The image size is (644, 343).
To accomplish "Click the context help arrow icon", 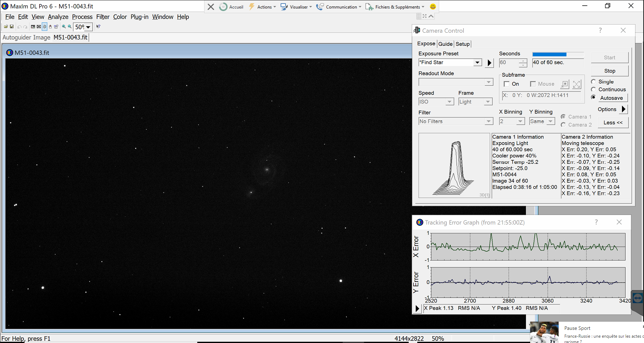I will click(98, 27).
